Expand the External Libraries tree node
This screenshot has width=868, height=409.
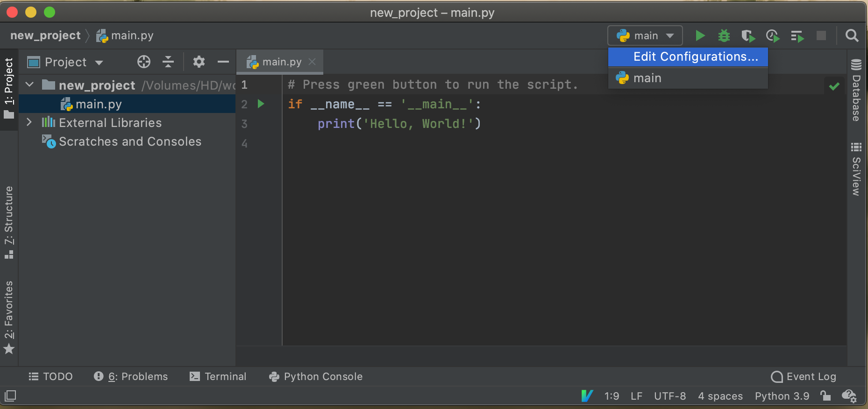29,122
